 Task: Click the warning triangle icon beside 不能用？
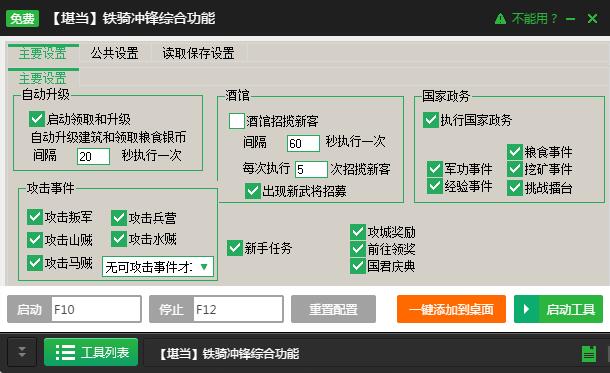click(x=500, y=18)
